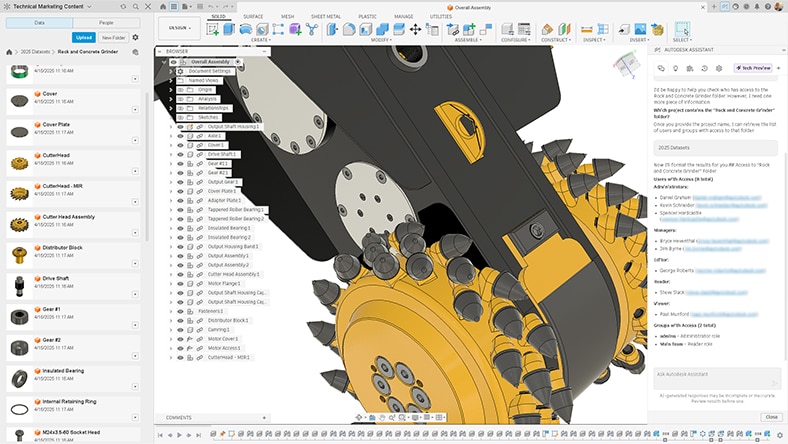
Task: Open the Home view icon
Action: point(163,7)
